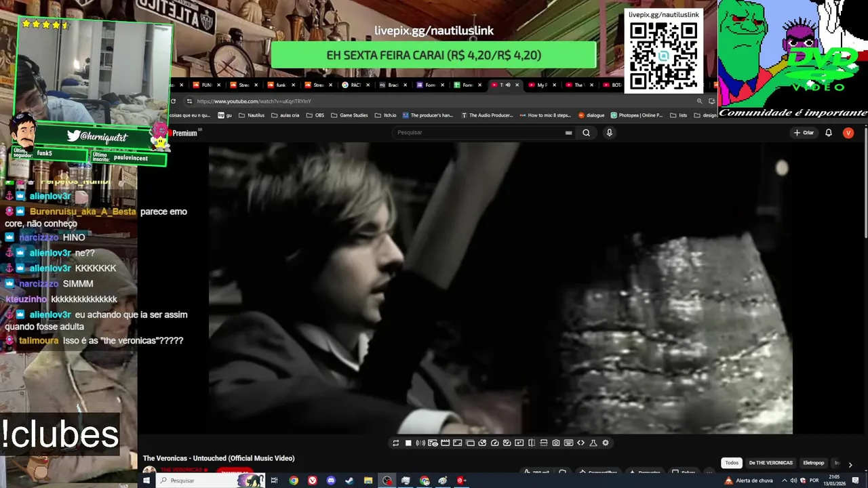Switch to the BOT browser tab
The image size is (868, 488).
[x=613, y=85]
